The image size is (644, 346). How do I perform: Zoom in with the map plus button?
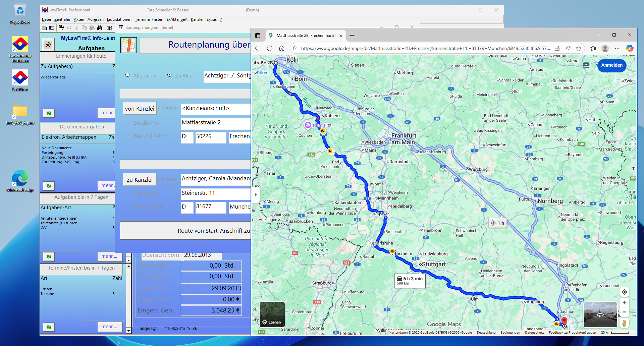624,303
